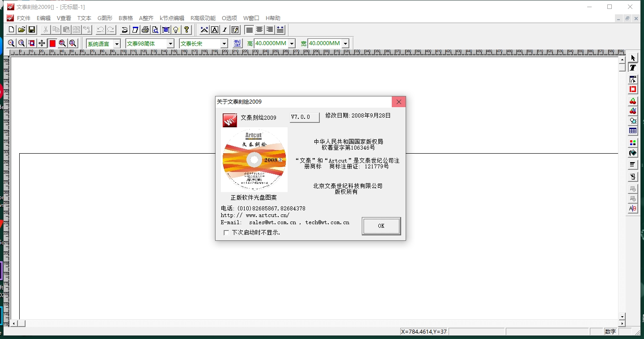The image size is (644, 339).
Task: Click the node edit curve icon in toolbox
Action: tap(633, 80)
